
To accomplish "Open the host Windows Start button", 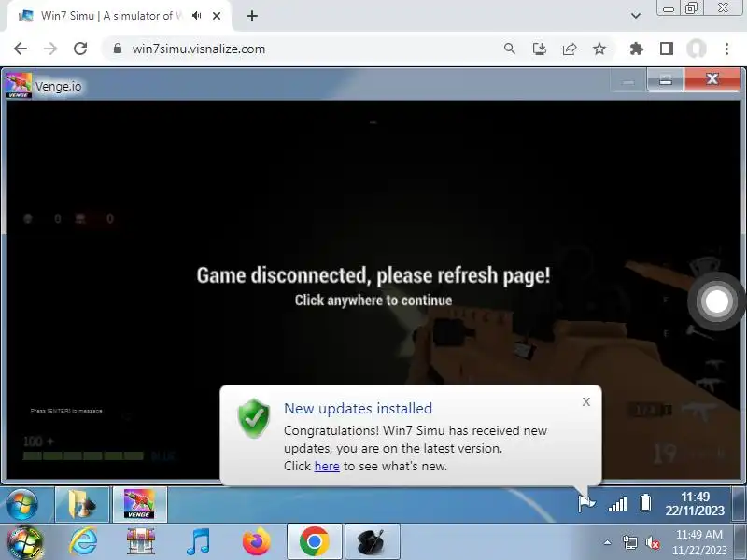I will [x=24, y=542].
